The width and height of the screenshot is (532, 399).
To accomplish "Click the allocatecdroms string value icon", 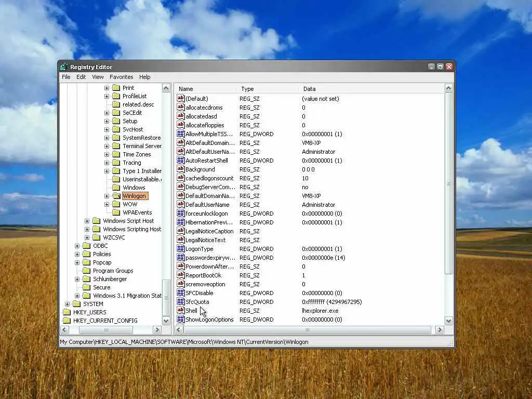I will (180, 107).
